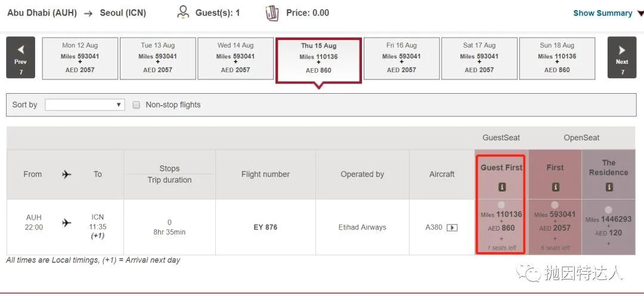Open the A380 aircraft details arrow icon
Screen dimensions: 644x301
tap(452, 228)
